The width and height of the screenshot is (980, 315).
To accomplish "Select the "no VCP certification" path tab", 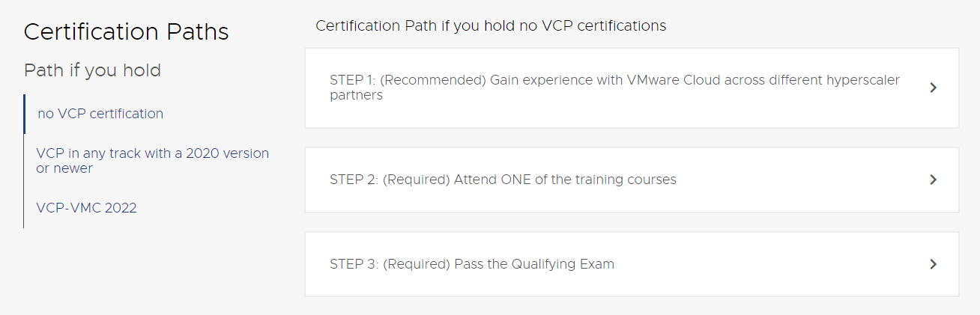I will pyautogui.click(x=100, y=114).
